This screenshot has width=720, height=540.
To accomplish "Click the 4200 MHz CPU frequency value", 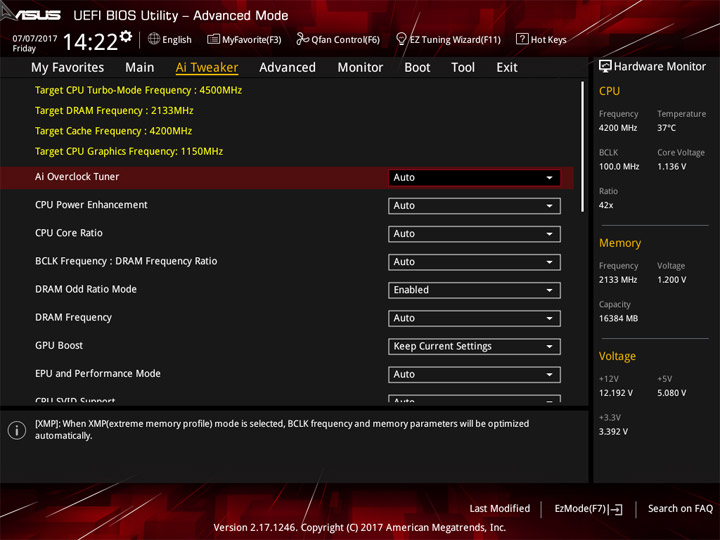I will pyautogui.click(x=618, y=128).
